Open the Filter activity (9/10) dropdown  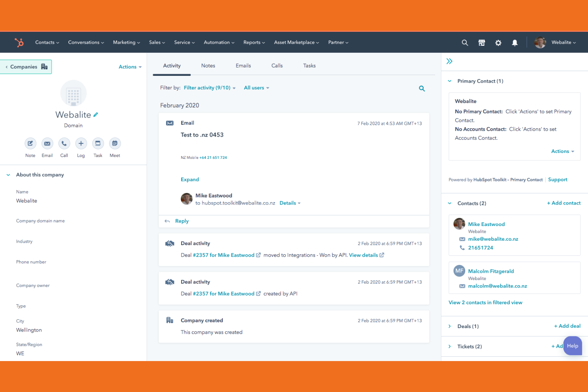point(209,87)
